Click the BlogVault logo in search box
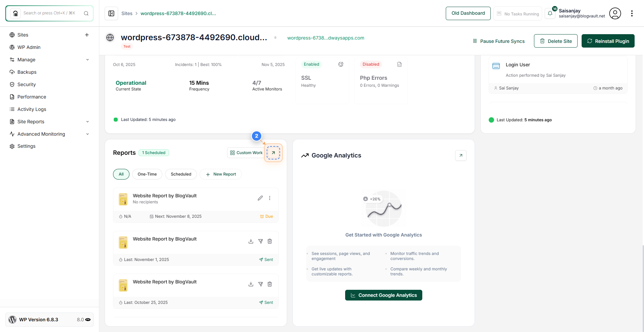The image size is (644, 332). click(15, 13)
